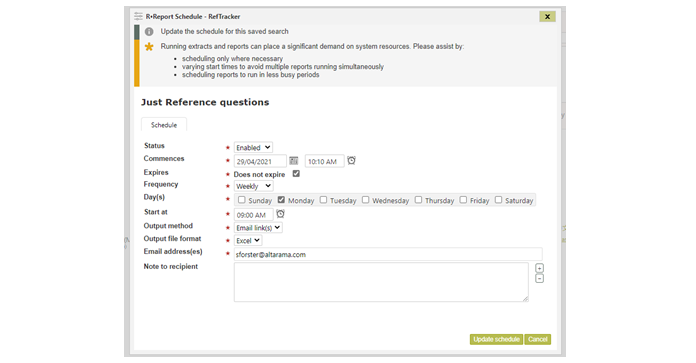The width and height of the screenshot is (696, 363).
Task: Click the Does not expire label
Action: tap(259, 174)
